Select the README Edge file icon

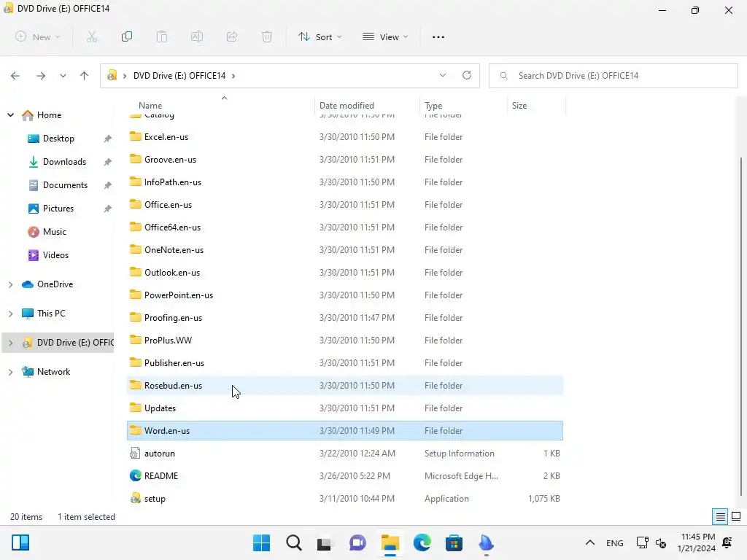point(135,475)
